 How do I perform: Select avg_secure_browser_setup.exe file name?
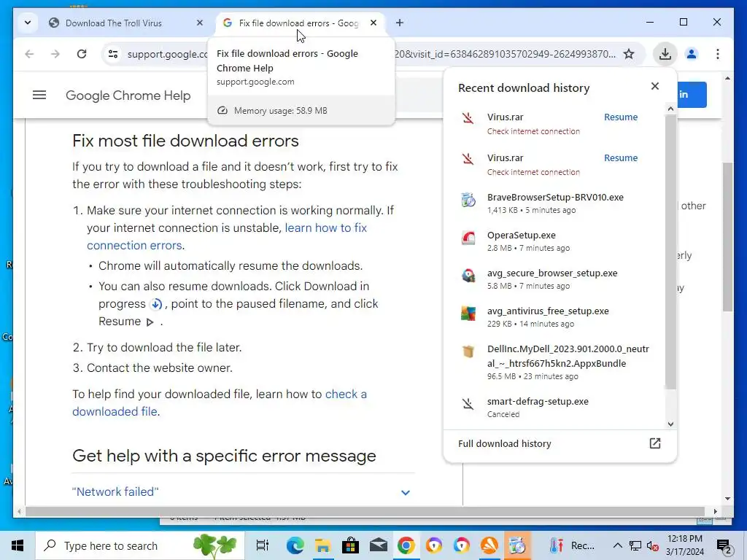pyautogui.click(x=552, y=273)
